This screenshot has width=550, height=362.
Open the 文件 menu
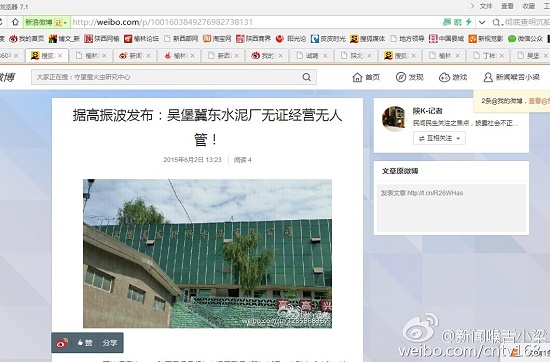pos(486,6)
